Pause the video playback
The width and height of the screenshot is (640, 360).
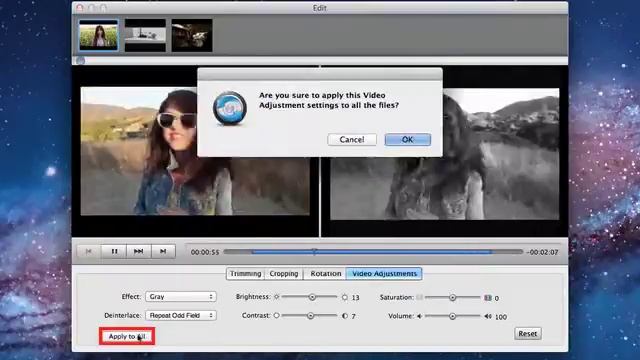114,251
